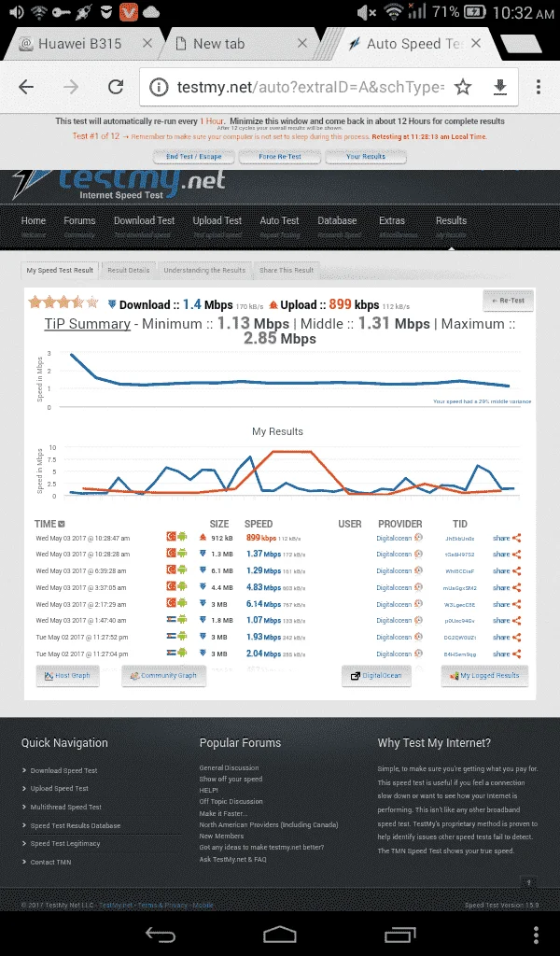Click the Android icon in 10:28:47 row
Screen dimensions: 560x956
[x=182, y=537]
